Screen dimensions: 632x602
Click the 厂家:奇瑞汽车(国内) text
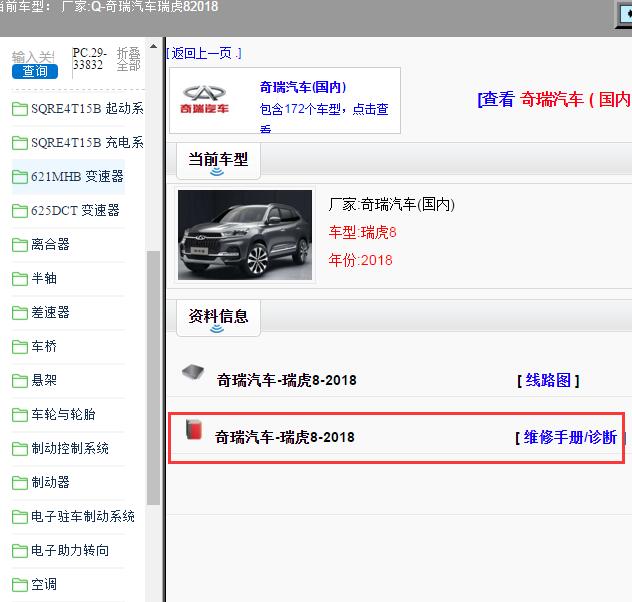391,204
